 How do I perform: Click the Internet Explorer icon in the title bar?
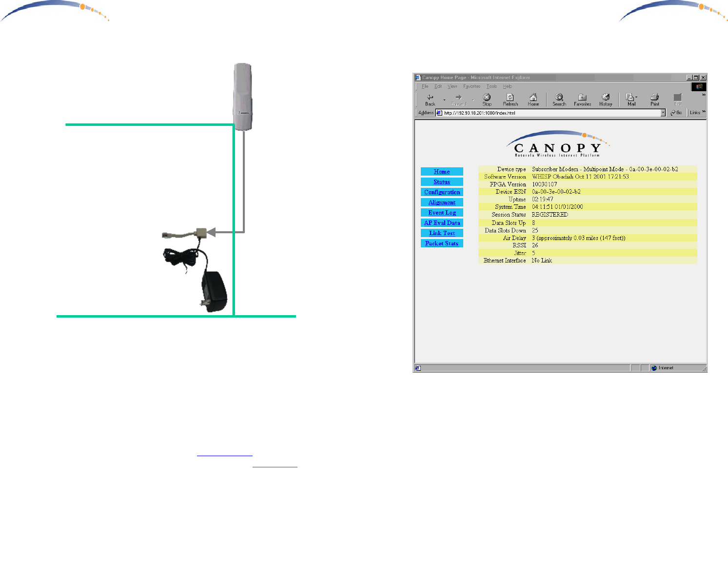click(418, 78)
